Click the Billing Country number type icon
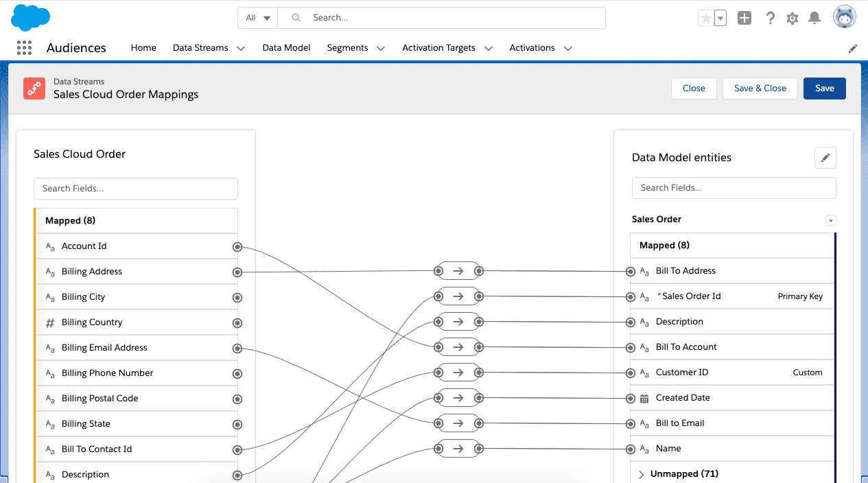 coord(50,322)
